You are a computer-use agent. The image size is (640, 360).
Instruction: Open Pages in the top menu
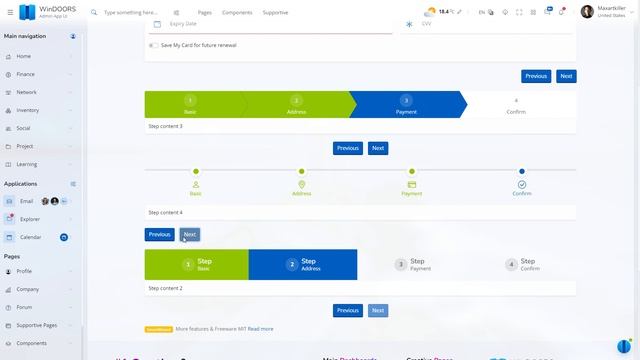(x=204, y=13)
